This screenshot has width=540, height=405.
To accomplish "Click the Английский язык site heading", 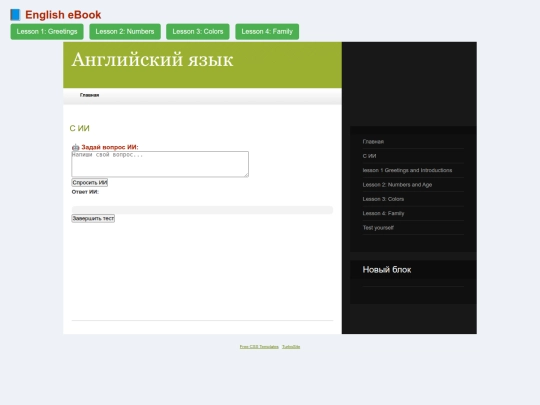I will click(152, 60).
